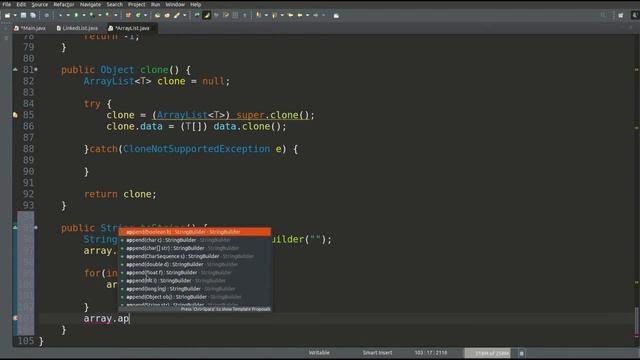Choose append(Object obj) proposal

[195, 297]
